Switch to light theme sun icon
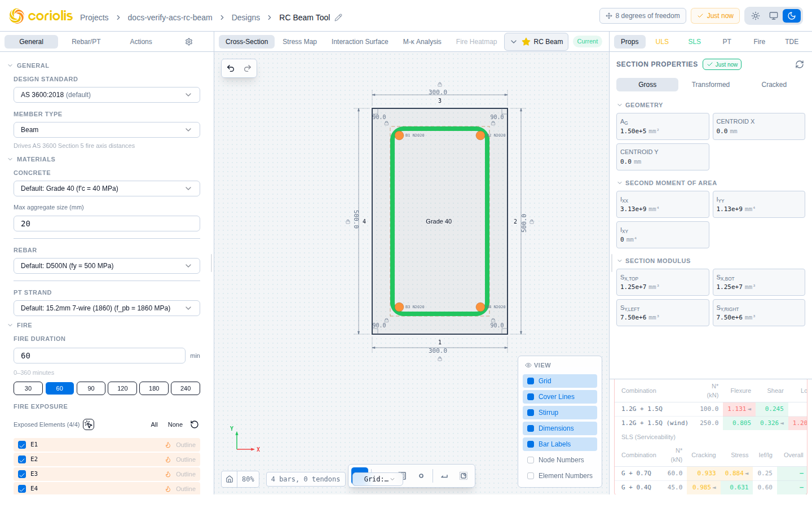Screen dimensions: 812x508 point(756,16)
